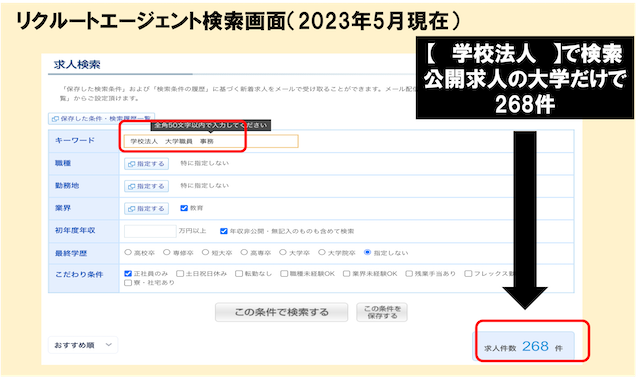Click 指定する button in 業界 row
640x377 pixels.
[x=146, y=208]
